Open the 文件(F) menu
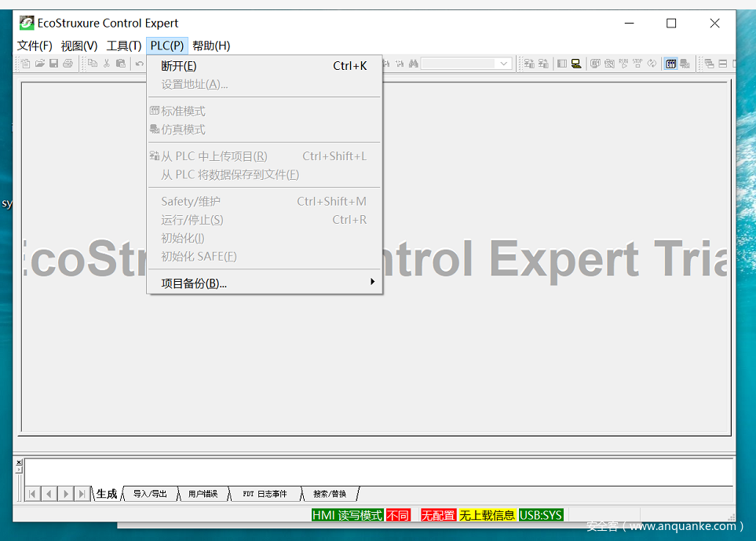Image resolution: width=756 pixels, height=541 pixels. (x=35, y=46)
